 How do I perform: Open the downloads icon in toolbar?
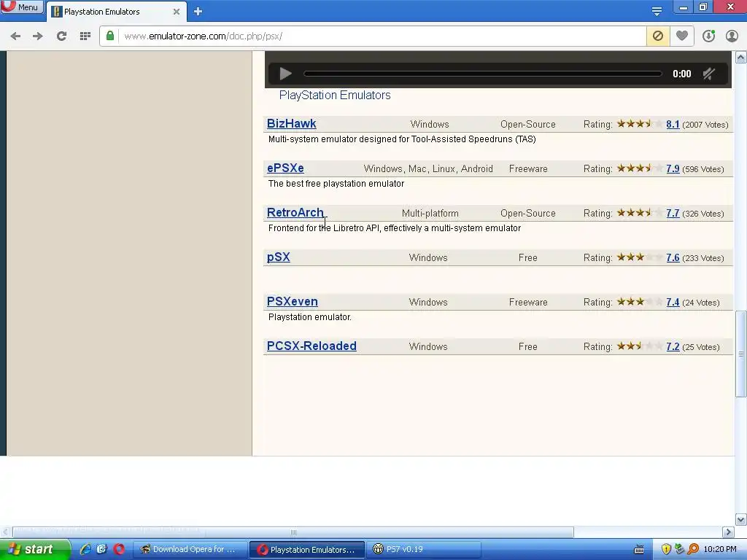tap(708, 36)
